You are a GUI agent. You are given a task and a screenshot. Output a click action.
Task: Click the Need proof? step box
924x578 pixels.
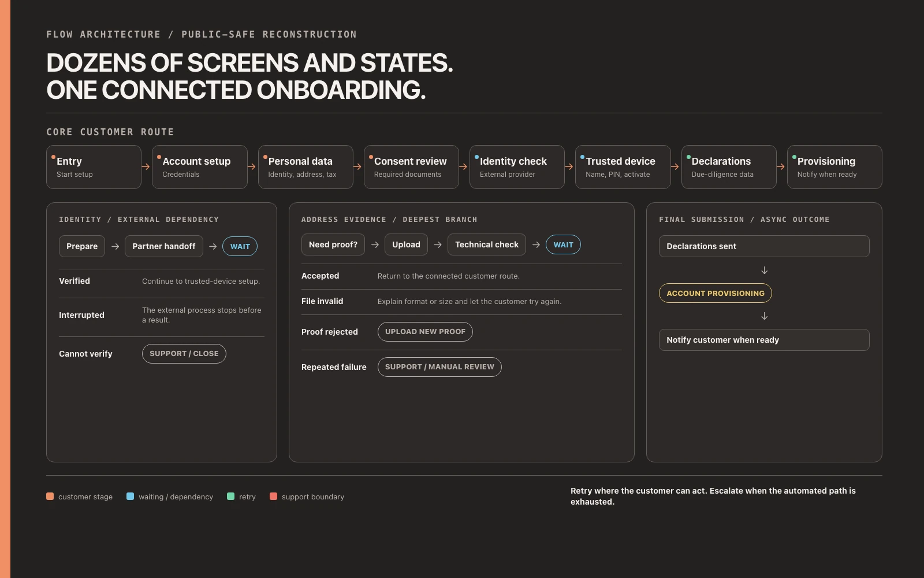[x=333, y=244]
